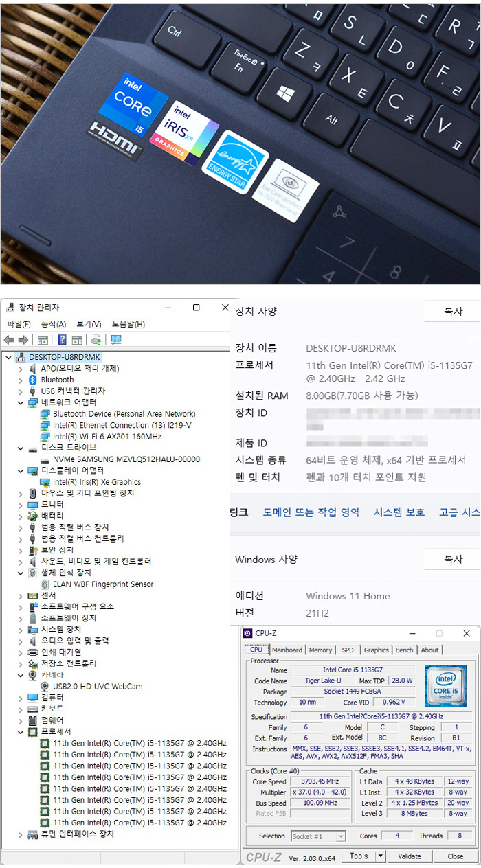Click the 모니터 category icon
Image resolution: width=481 pixels, height=868 pixels.
pyautogui.click(x=33, y=505)
